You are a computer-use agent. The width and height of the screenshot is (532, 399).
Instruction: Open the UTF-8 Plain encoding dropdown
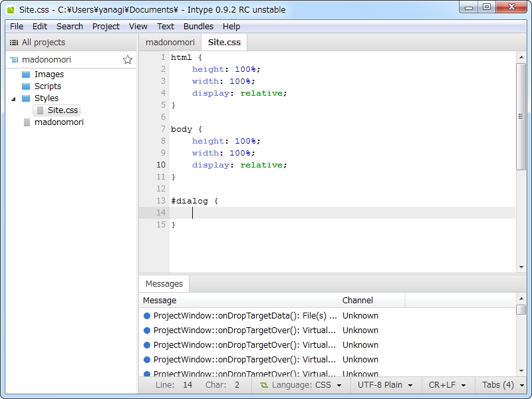pos(385,385)
